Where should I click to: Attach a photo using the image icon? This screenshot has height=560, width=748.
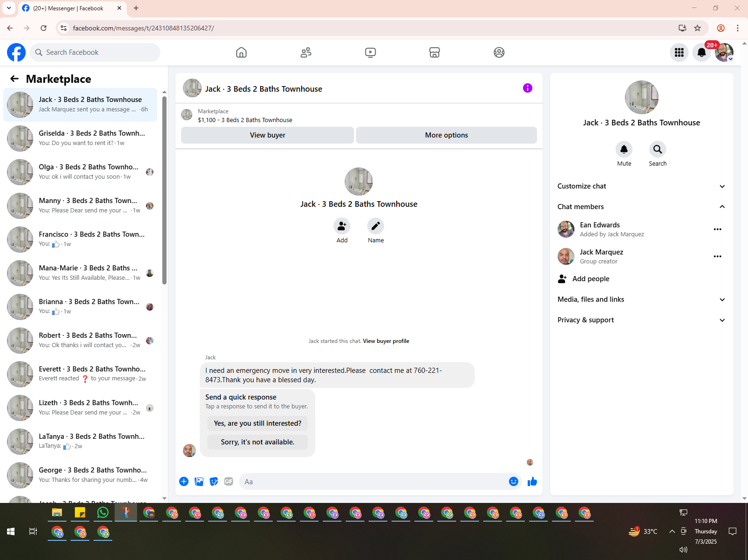pos(199,481)
